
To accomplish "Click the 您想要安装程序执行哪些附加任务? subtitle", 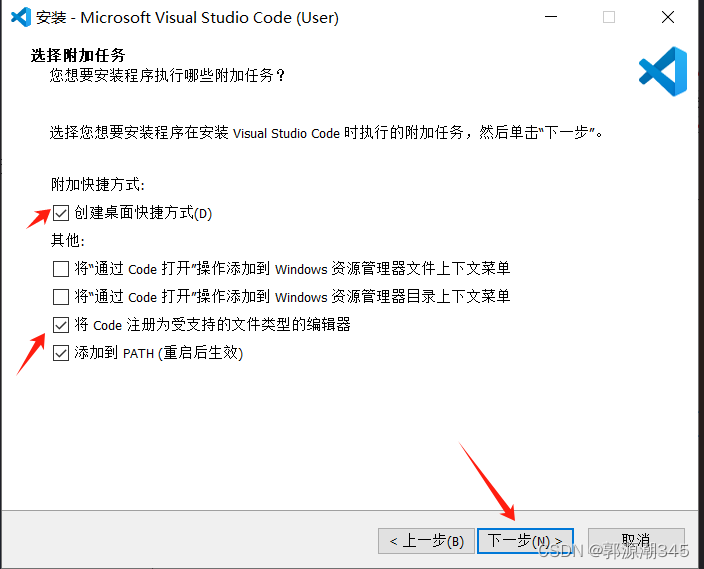I will click(167, 75).
